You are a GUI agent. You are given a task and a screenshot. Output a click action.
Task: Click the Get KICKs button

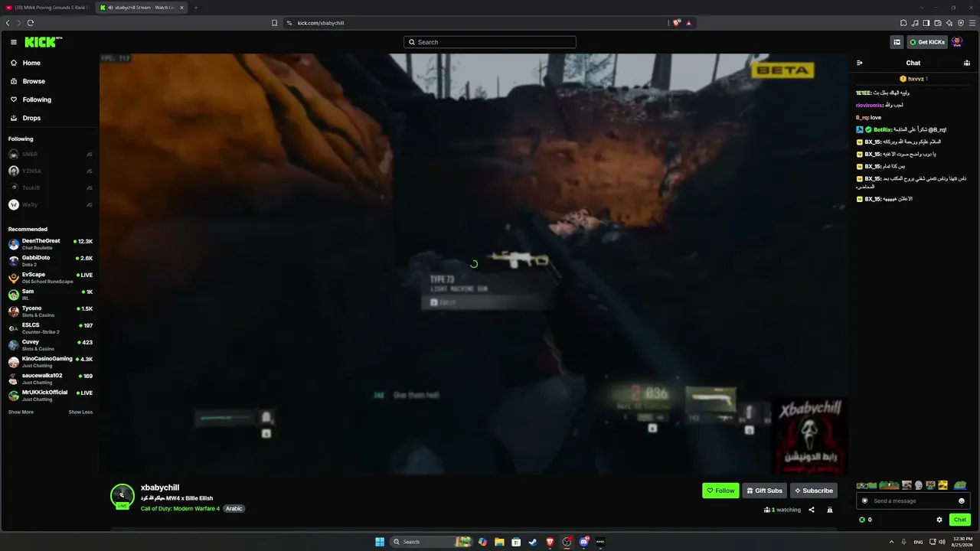point(927,42)
